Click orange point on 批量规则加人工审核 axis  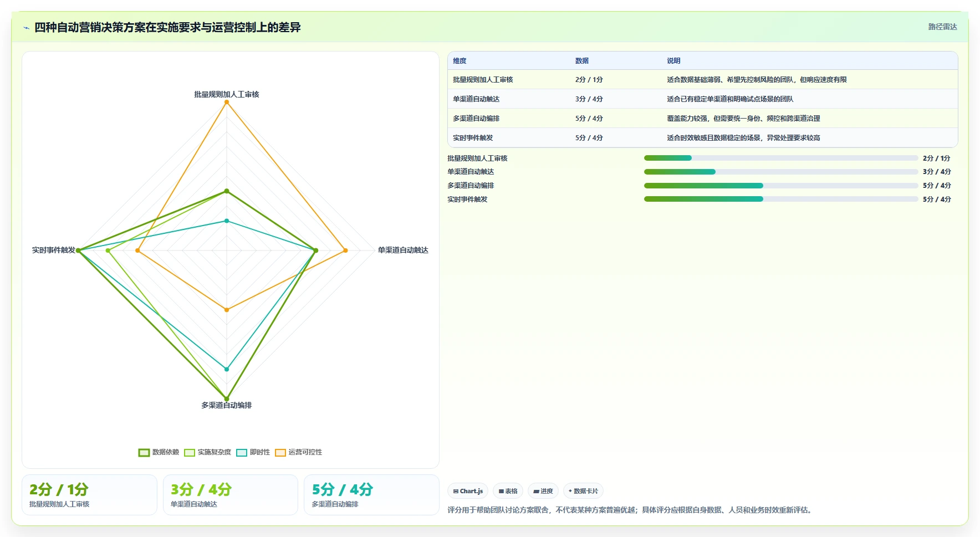(226, 102)
